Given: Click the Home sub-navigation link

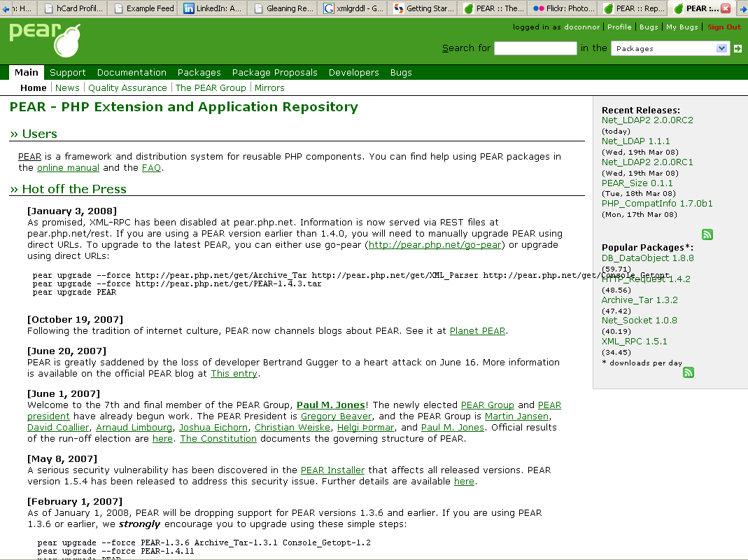Looking at the screenshot, I should coord(34,87).
